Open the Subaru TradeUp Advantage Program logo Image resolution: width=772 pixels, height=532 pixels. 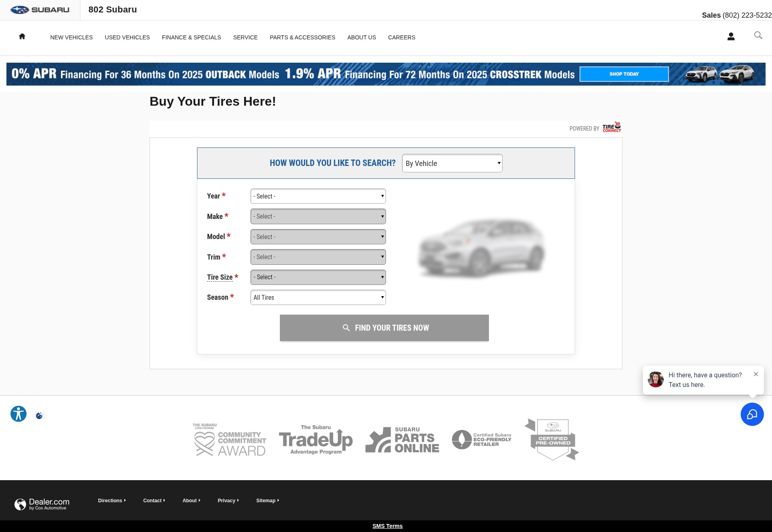tap(316, 440)
